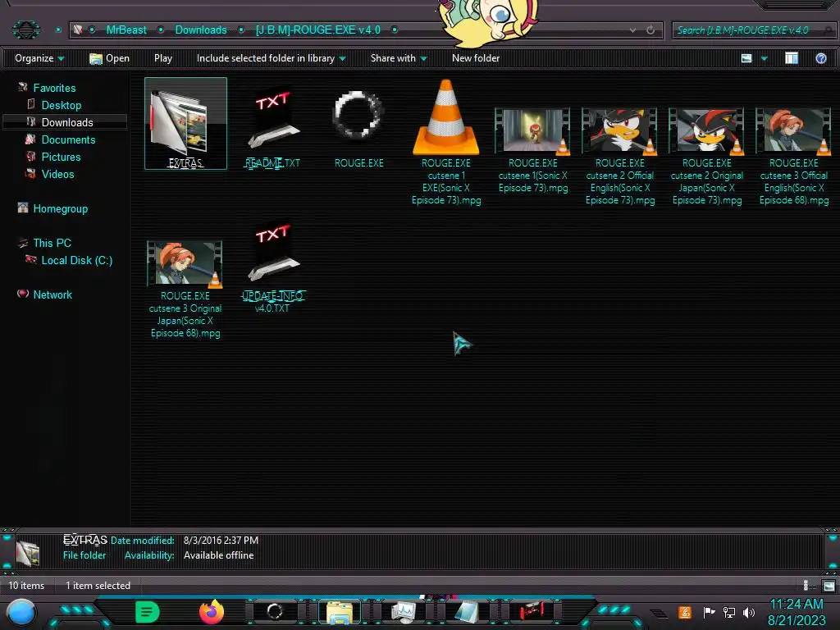Image resolution: width=840 pixels, height=630 pixels.
Task: Select the UPDATE-INFO v4.0.TXT file
Action: pos(272,267)
